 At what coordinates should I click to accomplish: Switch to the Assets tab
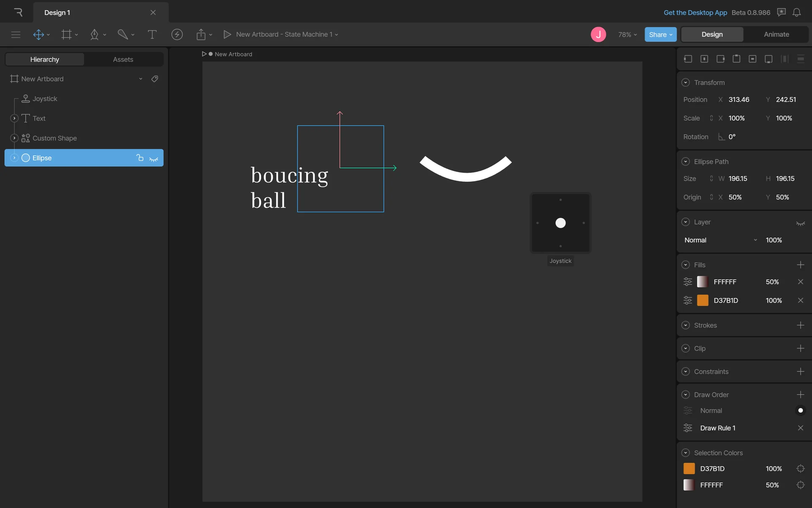[123, 59]
